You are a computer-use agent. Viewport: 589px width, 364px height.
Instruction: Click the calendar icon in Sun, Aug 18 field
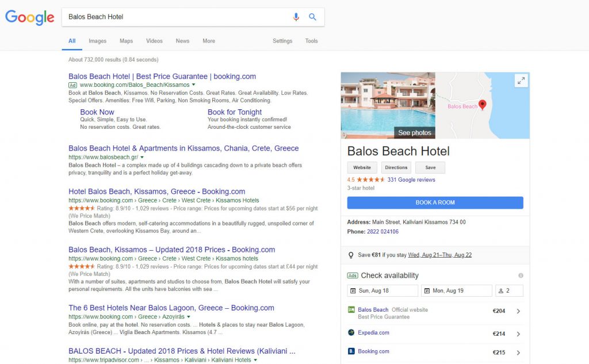tap(353, 291)
